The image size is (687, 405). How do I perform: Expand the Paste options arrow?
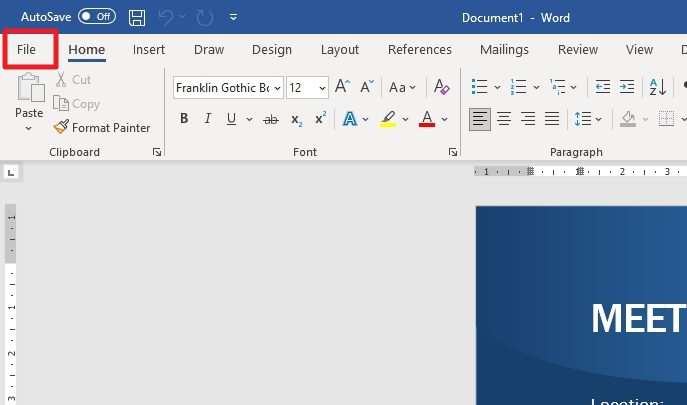28,128
